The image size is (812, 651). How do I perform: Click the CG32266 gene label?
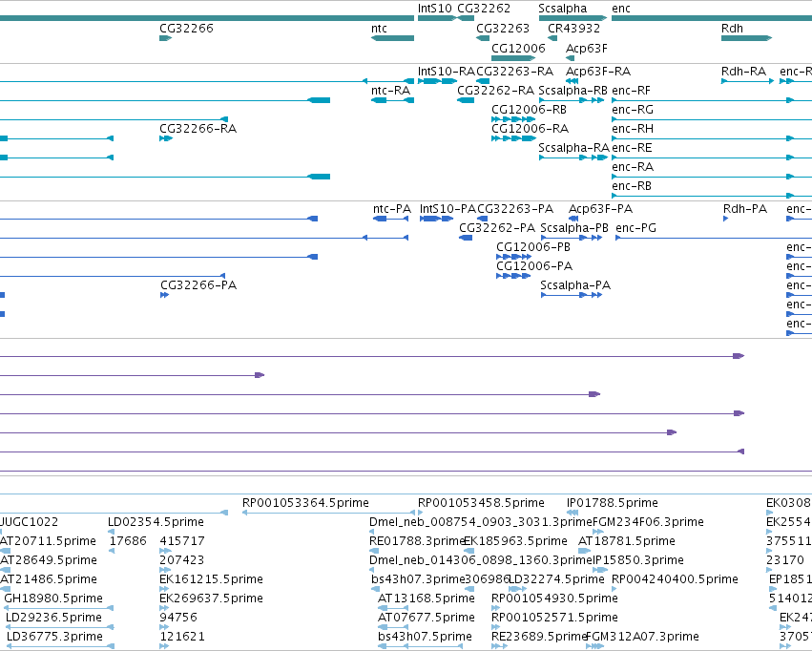[186, 29]
